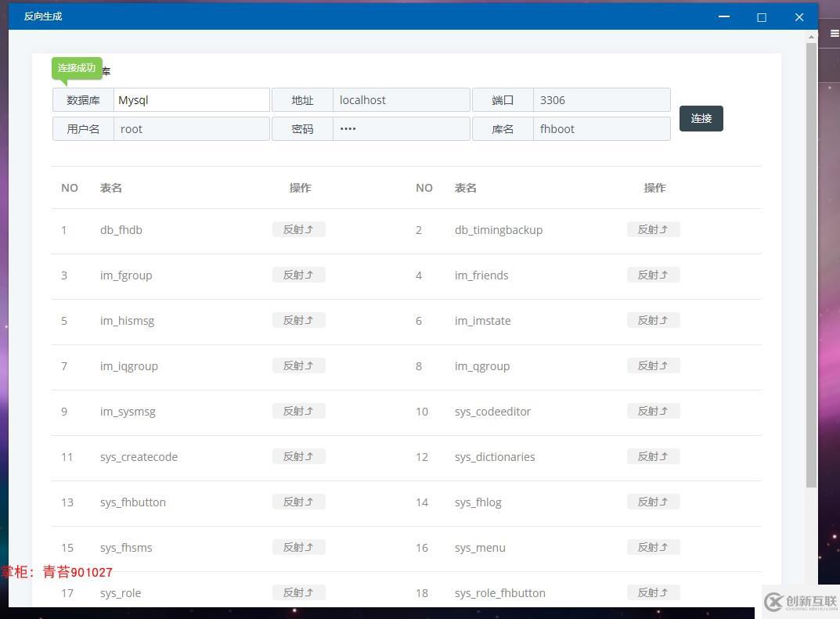Click the 反射 button for sys_menu
840x619 pixels.
click(x=653, y=547)
